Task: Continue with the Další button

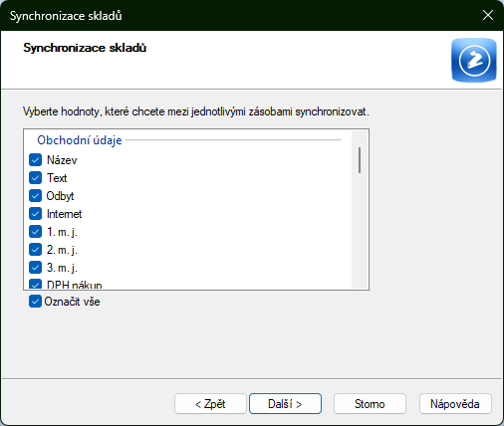Action: click(x=285, y=404)
